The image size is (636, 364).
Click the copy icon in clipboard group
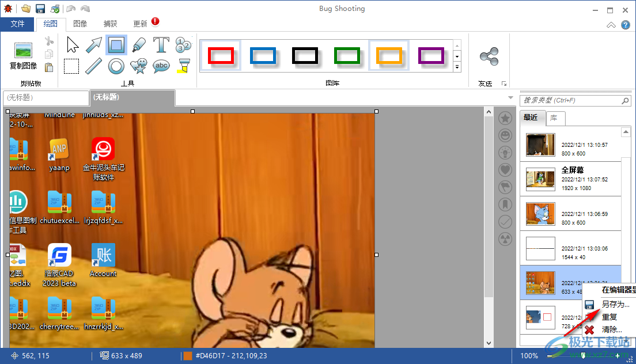point(49,54)
